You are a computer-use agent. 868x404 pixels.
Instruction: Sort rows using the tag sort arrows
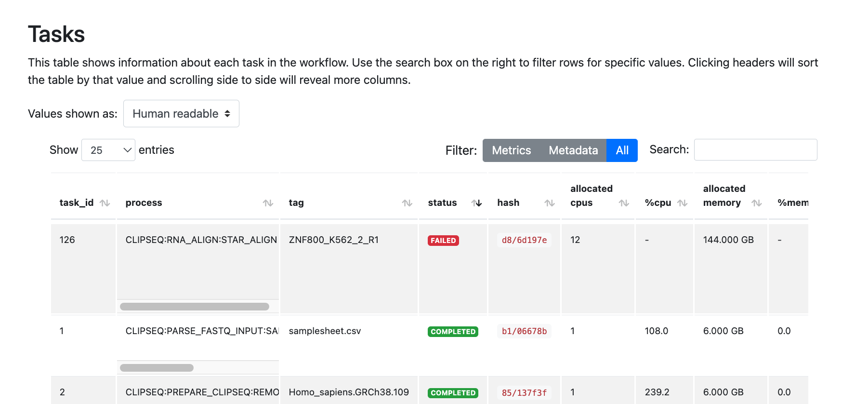(x=407, y=203)
